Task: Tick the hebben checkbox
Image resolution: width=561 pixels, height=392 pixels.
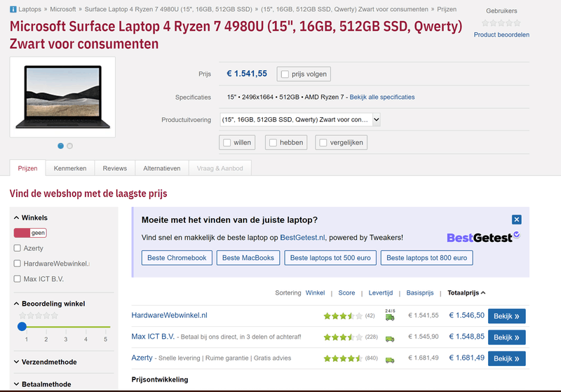Action: [273, 143]
